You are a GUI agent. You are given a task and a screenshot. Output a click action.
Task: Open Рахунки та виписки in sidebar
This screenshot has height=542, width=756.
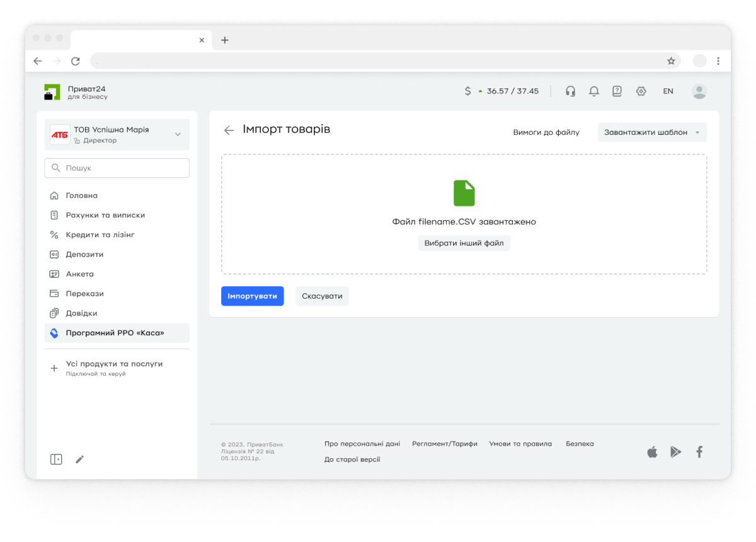click(x=105, y=215)
